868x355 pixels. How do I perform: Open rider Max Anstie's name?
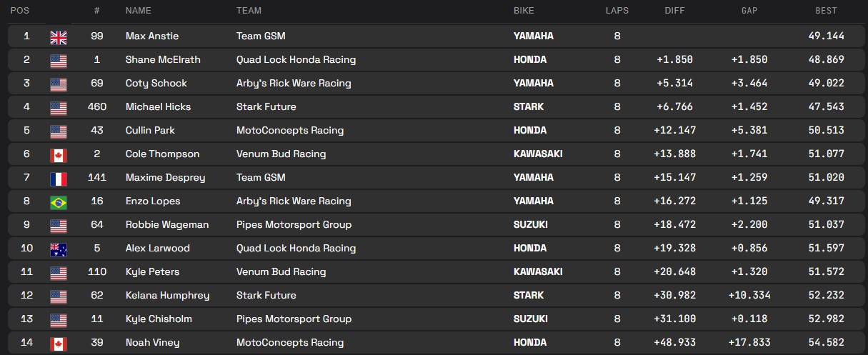coord(151,36)
